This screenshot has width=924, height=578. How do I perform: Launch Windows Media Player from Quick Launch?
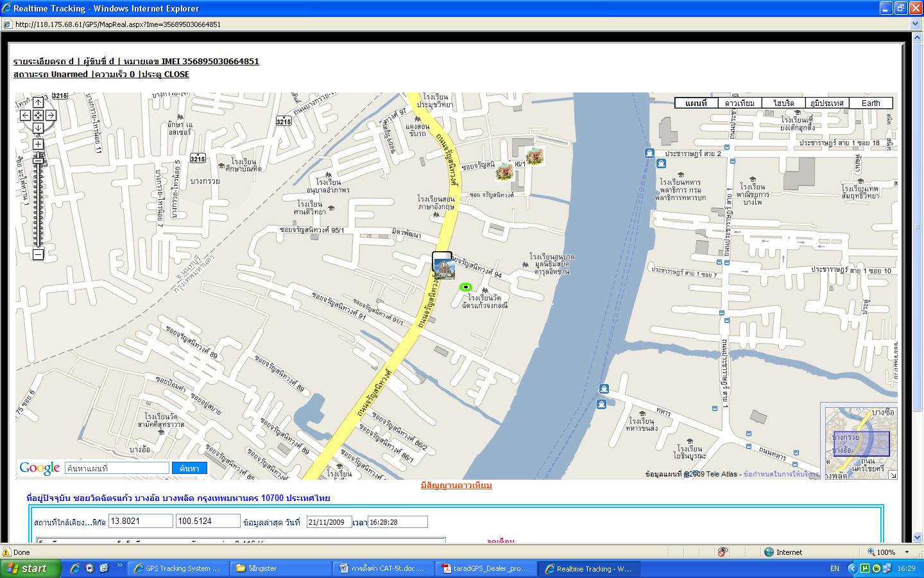tap(90, 568)
